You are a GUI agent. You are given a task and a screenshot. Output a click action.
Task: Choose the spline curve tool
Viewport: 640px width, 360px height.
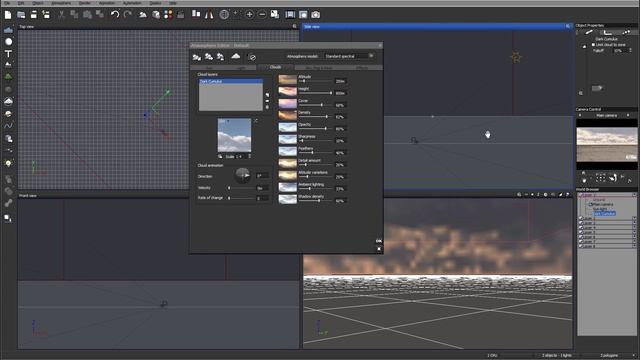8,126
